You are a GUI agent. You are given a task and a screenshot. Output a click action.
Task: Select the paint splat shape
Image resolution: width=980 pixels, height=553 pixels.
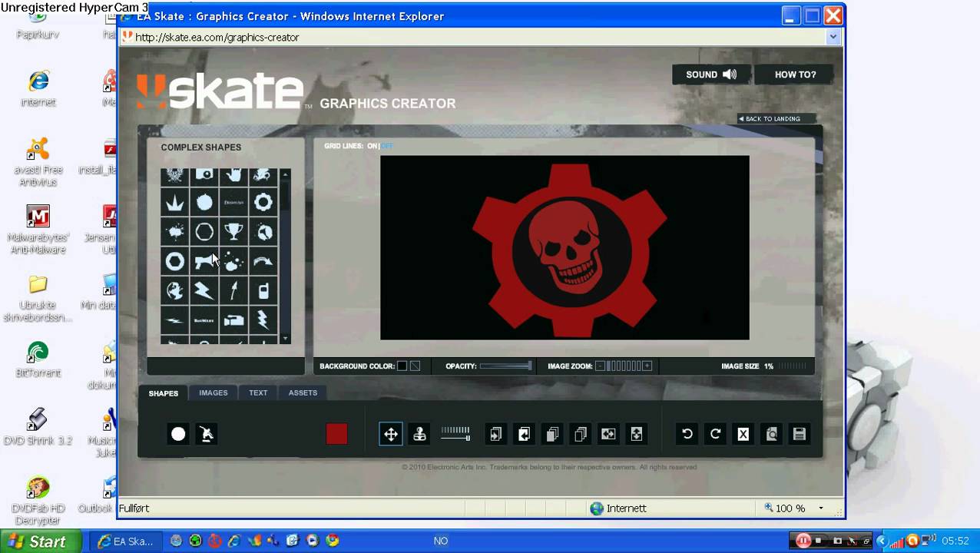click(175, 232)
